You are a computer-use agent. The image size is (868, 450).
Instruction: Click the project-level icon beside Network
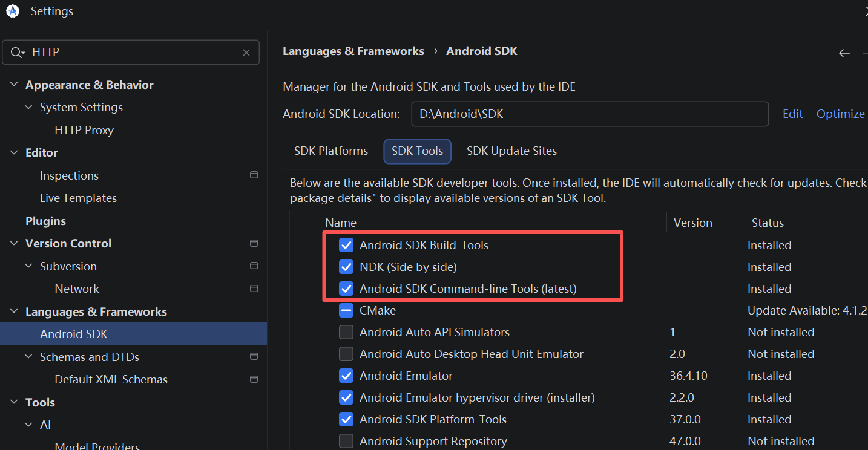254,289
